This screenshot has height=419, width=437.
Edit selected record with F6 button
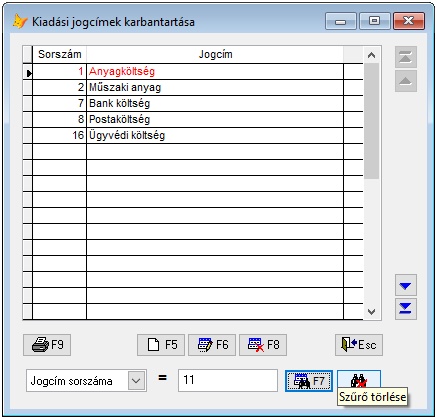point(212,345)
